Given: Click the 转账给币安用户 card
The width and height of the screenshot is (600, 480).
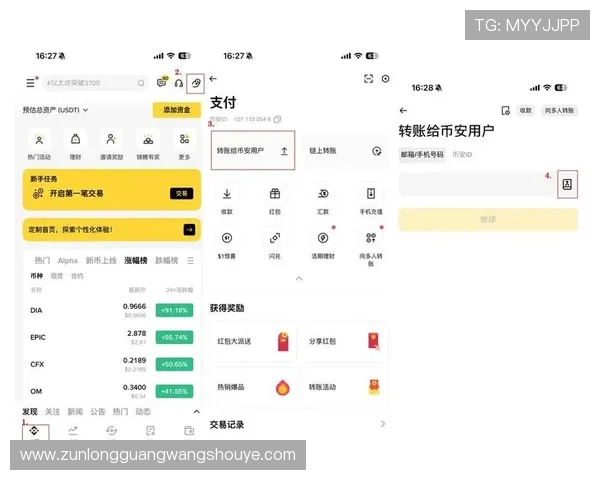Looking at the screenshot, I should 253,150.
